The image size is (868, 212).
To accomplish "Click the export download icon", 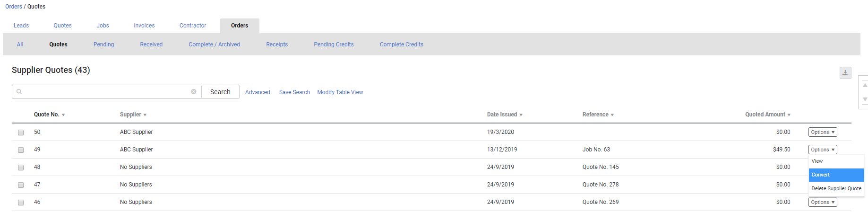I will [x=845, y=73].
